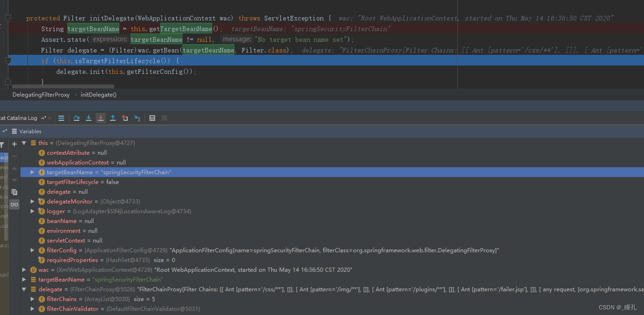Select the contextAttribute = null row
644x315 pixels.
pos(332,153)
